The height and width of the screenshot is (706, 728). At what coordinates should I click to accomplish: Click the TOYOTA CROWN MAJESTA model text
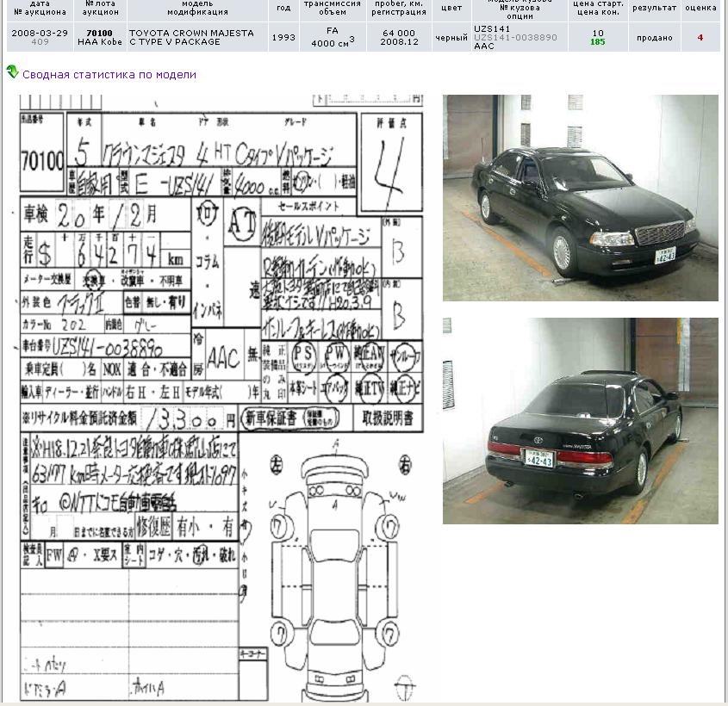191,33
